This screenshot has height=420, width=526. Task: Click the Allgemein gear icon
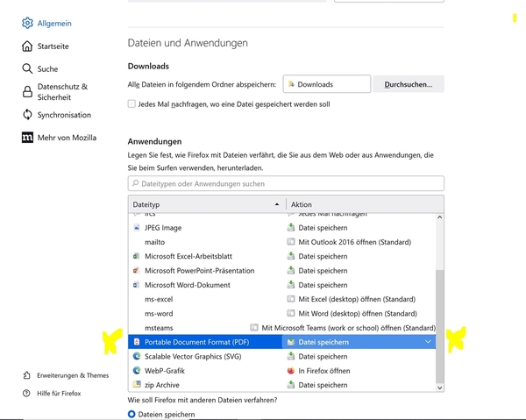[27, 24]
